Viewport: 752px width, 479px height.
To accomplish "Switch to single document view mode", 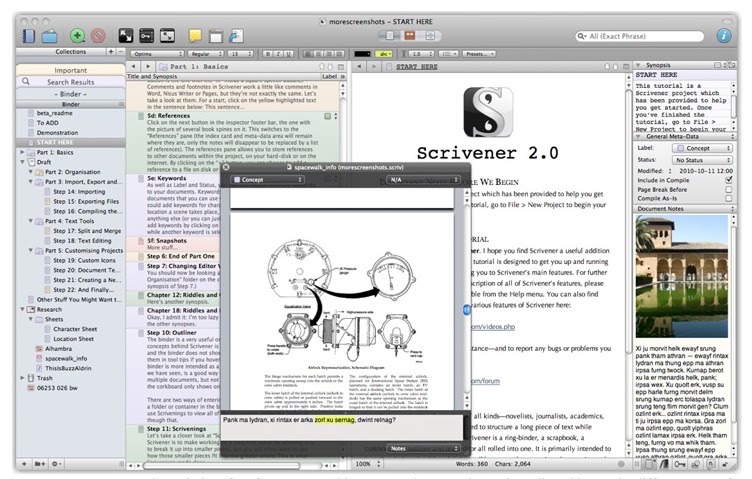I will tap(389, 35).
